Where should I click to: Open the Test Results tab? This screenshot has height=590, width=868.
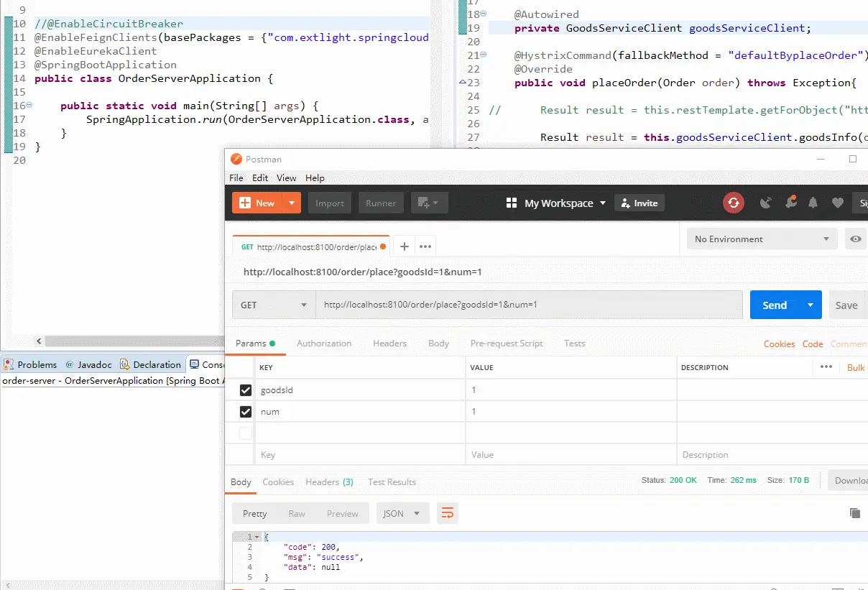click(392, 481)
